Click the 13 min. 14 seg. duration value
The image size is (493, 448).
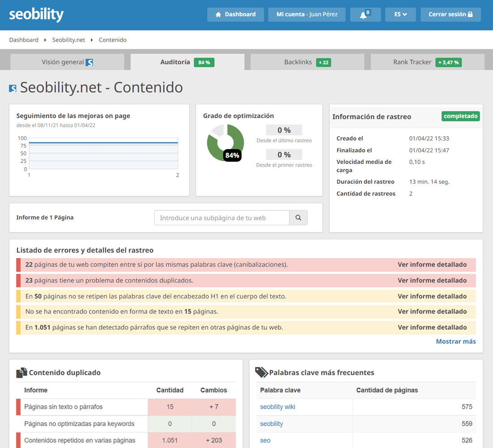[429, 182]
